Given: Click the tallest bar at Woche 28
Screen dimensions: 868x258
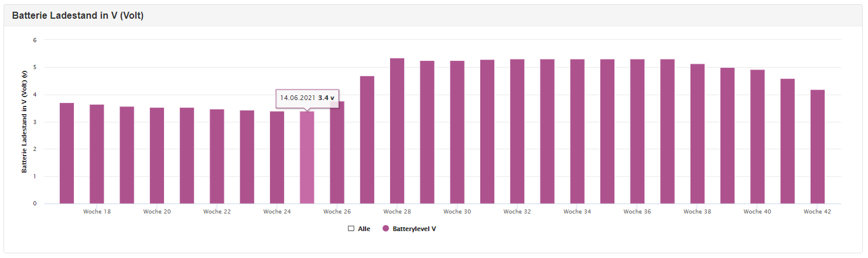Looking at the screenshot, I should (397, 131).
